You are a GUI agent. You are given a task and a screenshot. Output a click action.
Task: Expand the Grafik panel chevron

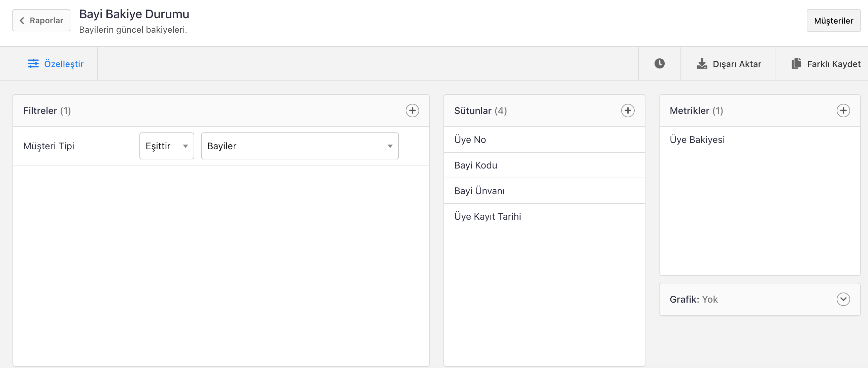843,299
